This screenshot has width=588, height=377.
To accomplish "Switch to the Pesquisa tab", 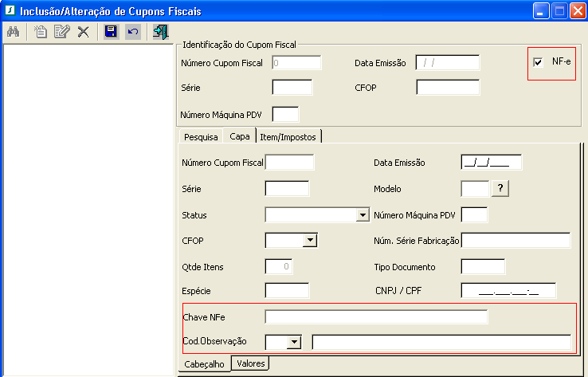I will click(x=201, y=136).
